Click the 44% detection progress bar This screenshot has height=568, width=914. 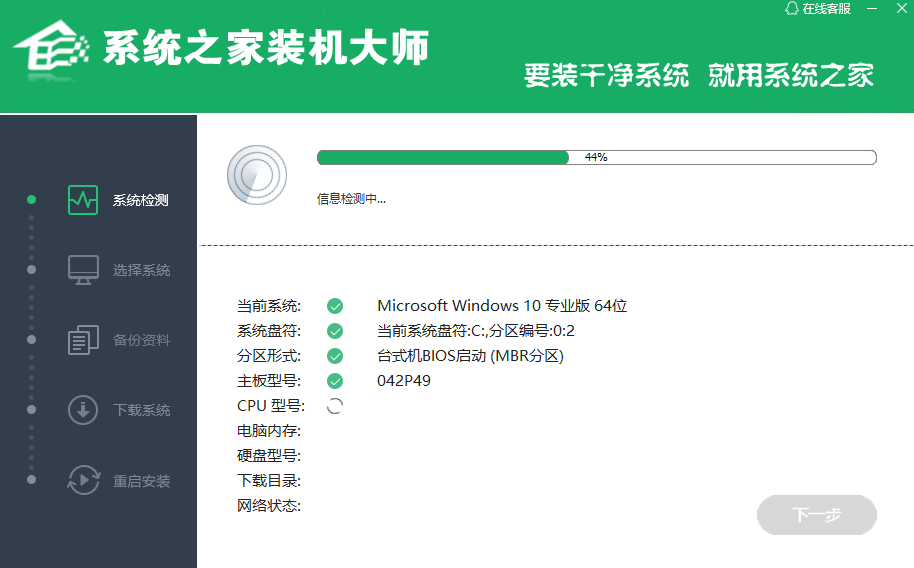point(596,157)
